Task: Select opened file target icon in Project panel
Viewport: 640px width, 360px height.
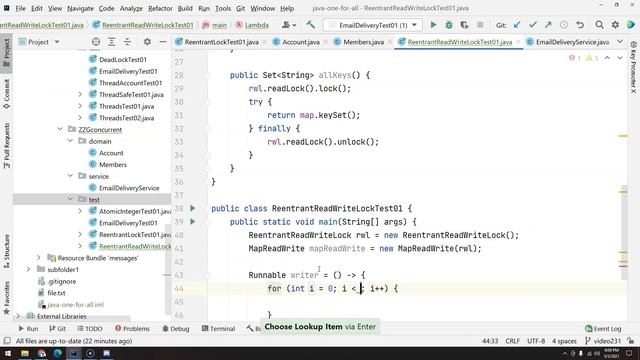Action: coord(96,42)
